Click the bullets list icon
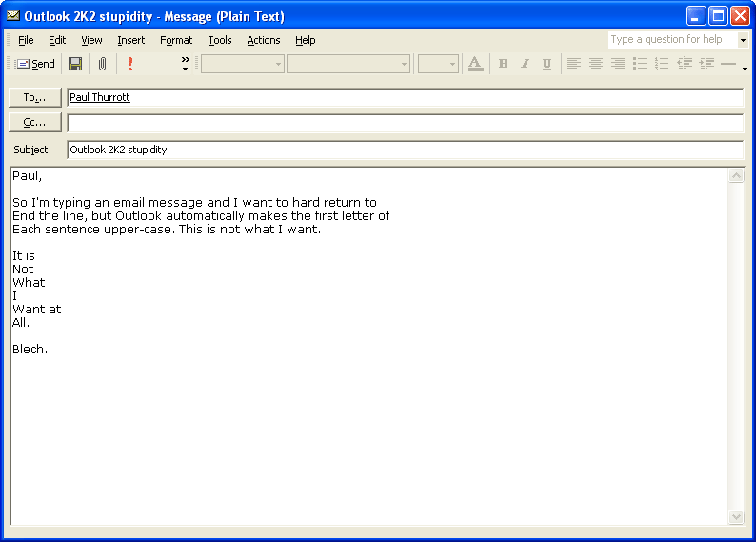This screenshot has width=756, height=542. coord(640,64)
